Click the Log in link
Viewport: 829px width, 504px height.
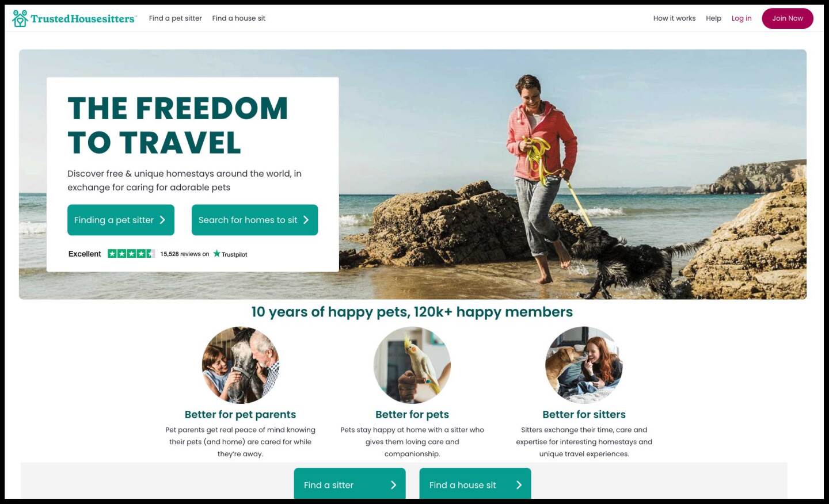click(x=741, y=18)
